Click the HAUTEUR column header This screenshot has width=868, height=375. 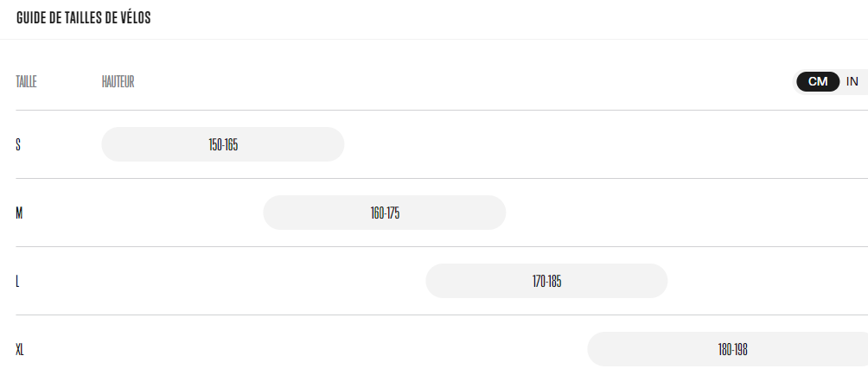pyautogui.click(x=118, y=82)
